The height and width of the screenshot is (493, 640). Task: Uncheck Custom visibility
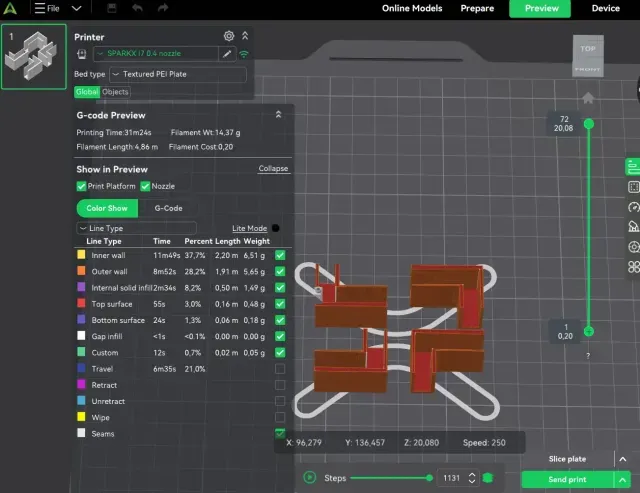(x=280, y=353)
